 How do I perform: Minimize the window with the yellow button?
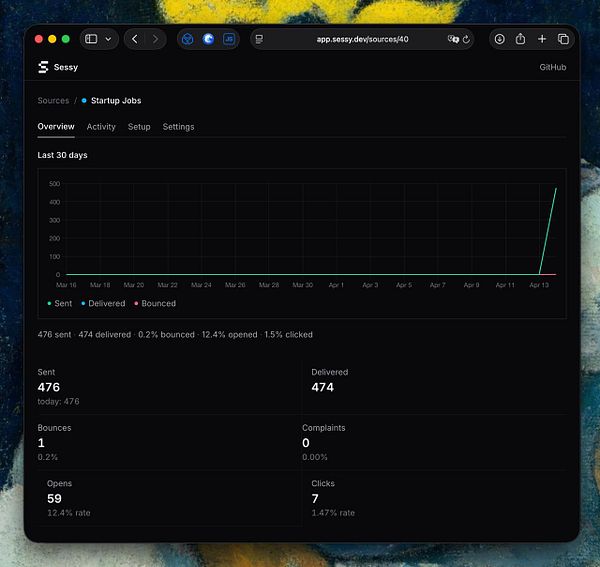52,39
